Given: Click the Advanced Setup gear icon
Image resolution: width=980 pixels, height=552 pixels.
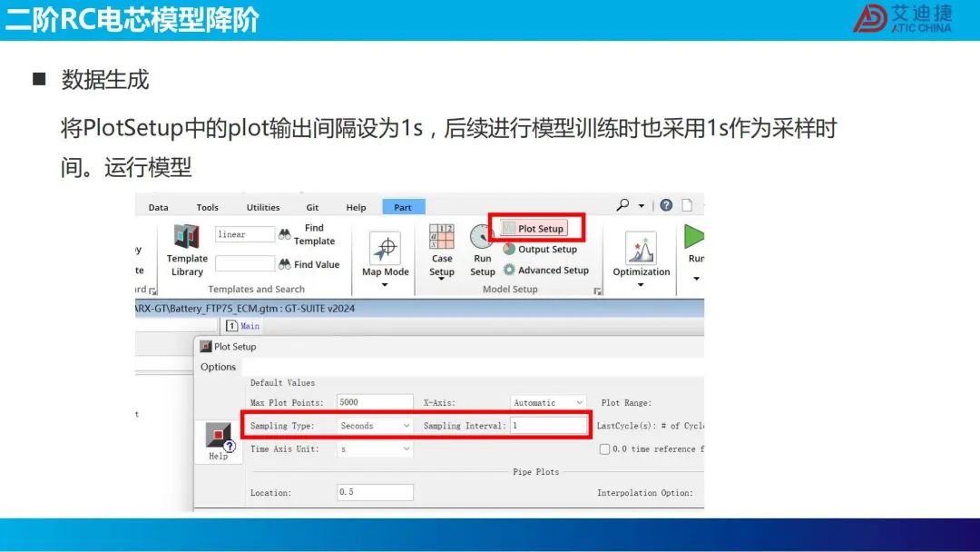Looking at the screenshot, I should point(509,270).
